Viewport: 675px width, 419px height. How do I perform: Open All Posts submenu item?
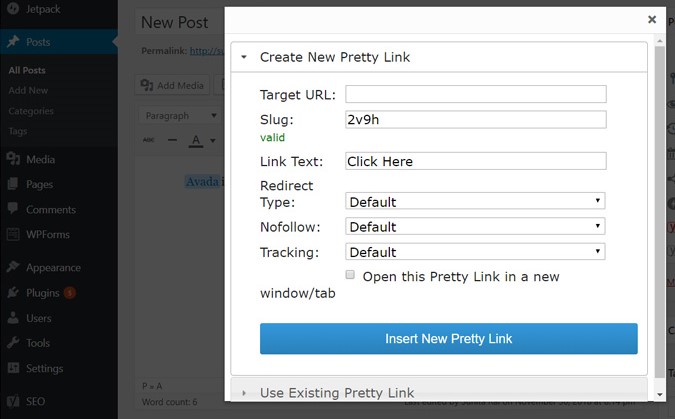pos(27,70)
